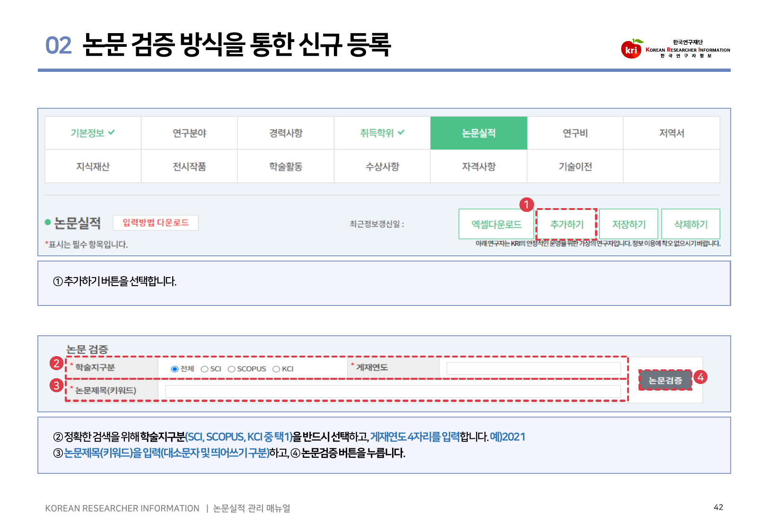The image size is (769, 532).
Task: Click the 입력방법 다운로드 link
Action: point(156,223)
